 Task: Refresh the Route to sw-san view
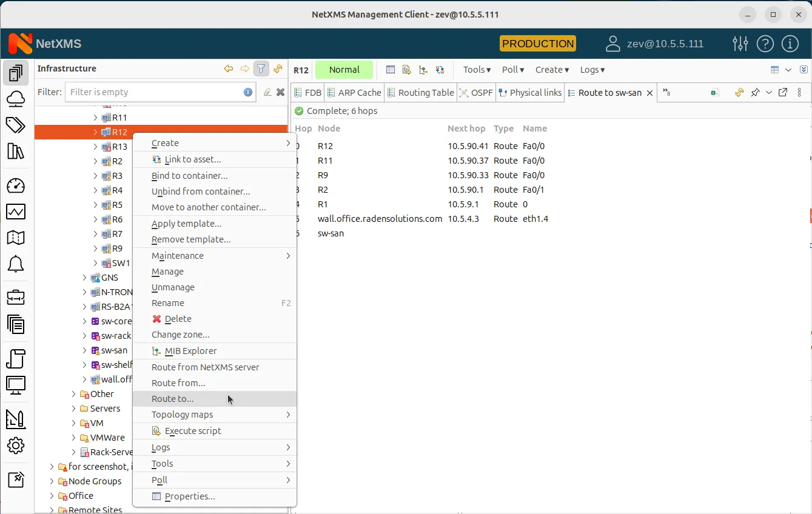point(739,92)
